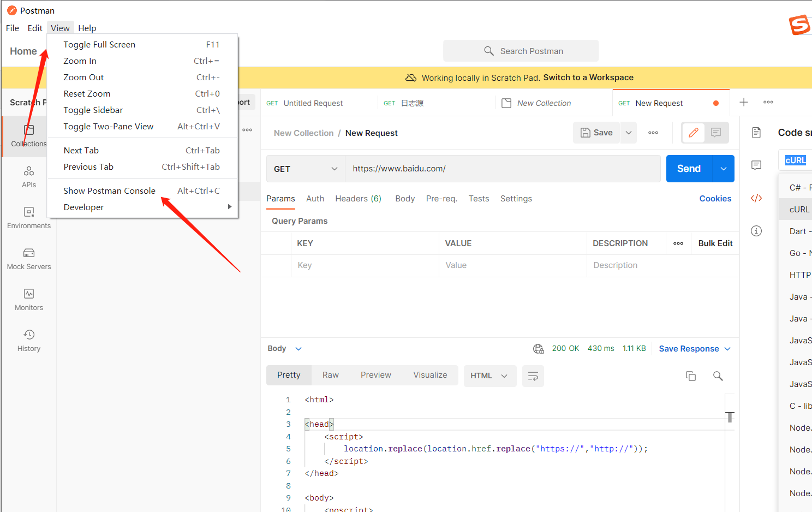Toggle line wrap in response
The height and width of the screenshot is (512, 812).
pyautogui.click(x=533, y=376)
